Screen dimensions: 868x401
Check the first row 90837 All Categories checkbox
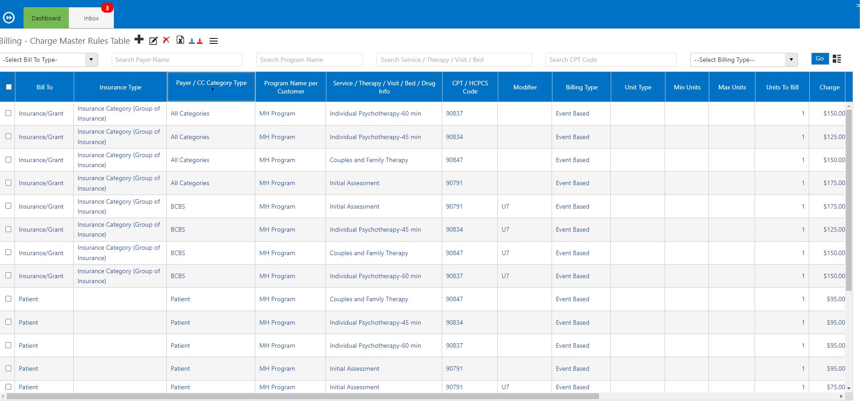click(x=9, y=113)
